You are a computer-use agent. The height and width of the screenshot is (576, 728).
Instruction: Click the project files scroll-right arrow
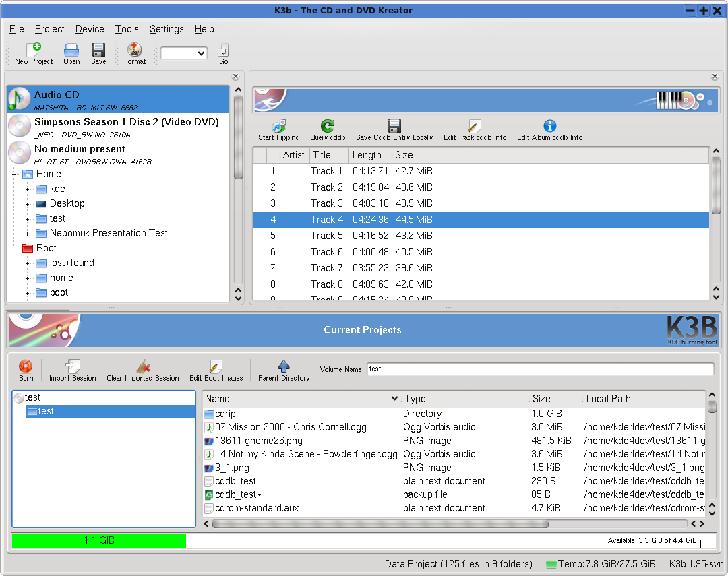click(702, 524)
